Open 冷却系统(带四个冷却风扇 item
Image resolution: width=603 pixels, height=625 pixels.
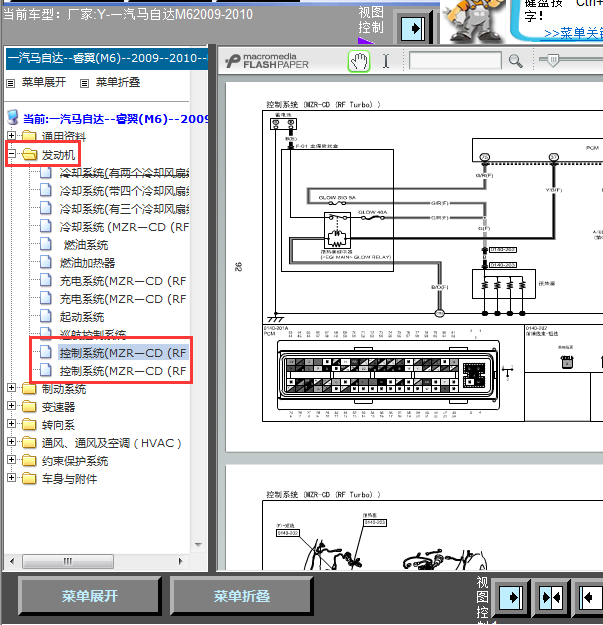(x=124, y=191)
